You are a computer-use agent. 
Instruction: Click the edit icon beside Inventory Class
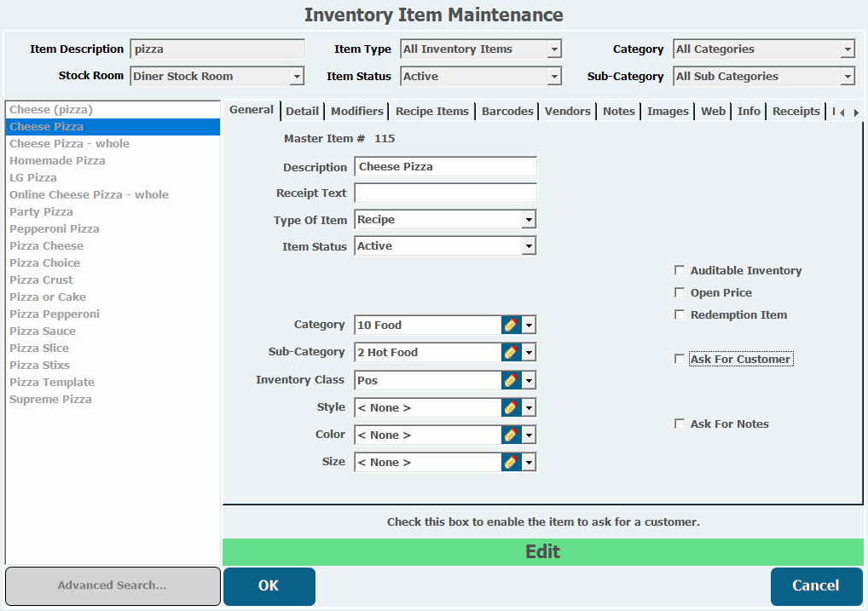point(511,380)
